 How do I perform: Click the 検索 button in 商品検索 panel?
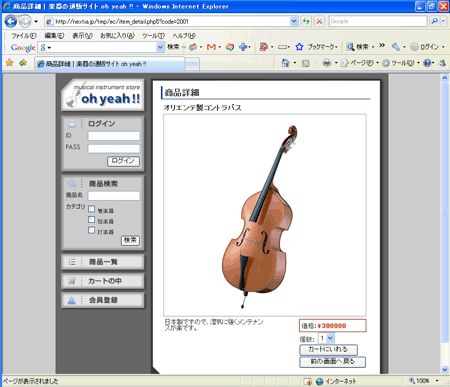click(130, 240)
